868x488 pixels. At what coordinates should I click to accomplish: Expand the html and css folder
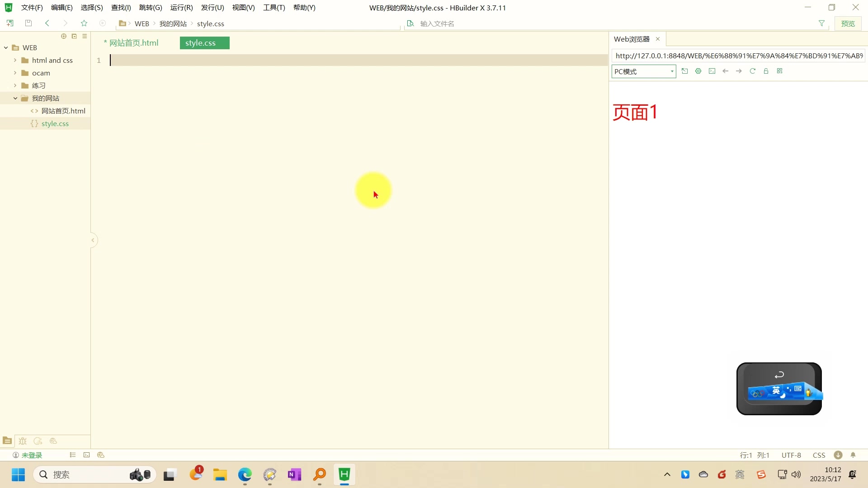(15, 60)
